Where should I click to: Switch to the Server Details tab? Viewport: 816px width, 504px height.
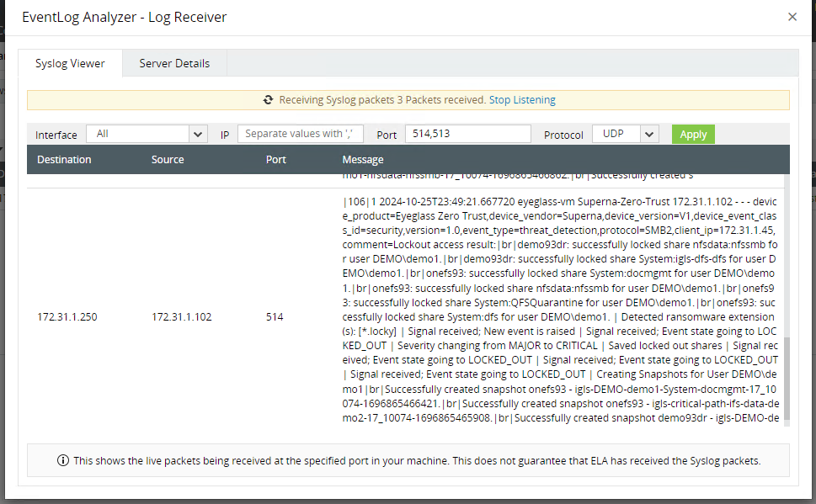pos(173,63)
